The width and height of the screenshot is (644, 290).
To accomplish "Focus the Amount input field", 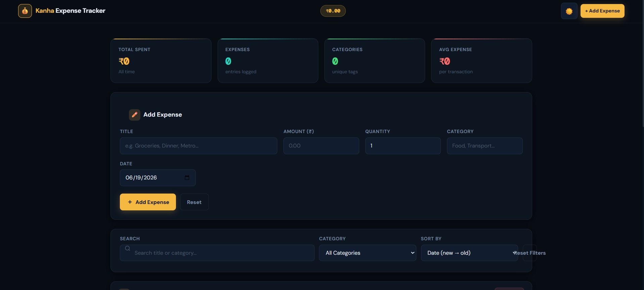I will [321, 146].
